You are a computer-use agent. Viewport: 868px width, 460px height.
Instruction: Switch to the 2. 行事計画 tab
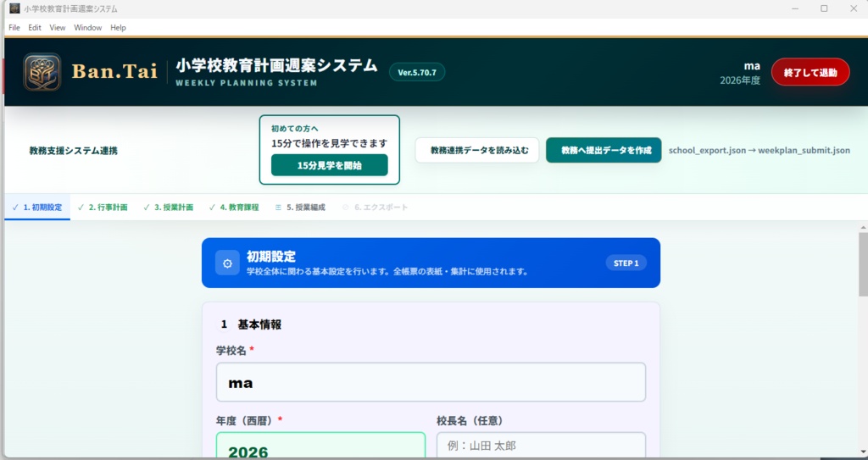pyautogui.click(x=103, y=207)
